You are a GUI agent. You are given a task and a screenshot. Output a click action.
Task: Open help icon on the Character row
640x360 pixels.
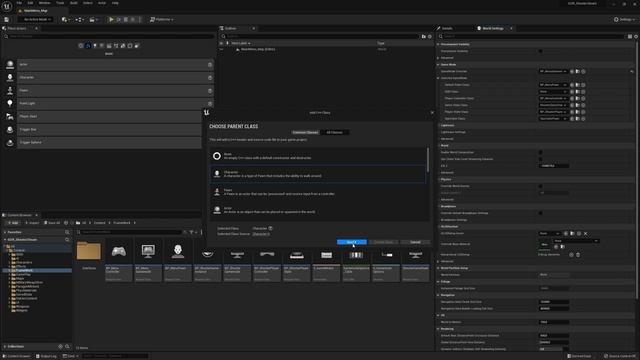(210, 78)
